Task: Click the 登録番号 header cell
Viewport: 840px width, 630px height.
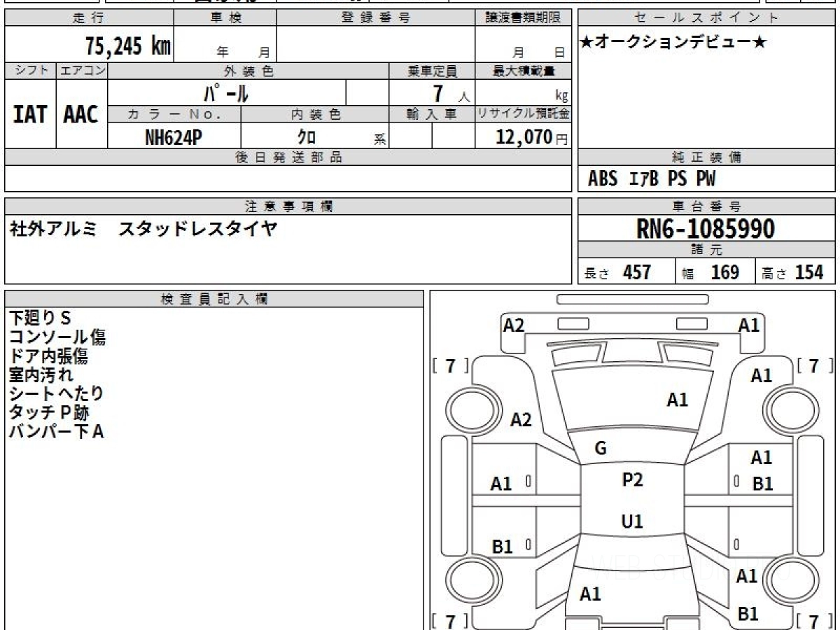Action: pyautogui.click(x=376, y=18)
